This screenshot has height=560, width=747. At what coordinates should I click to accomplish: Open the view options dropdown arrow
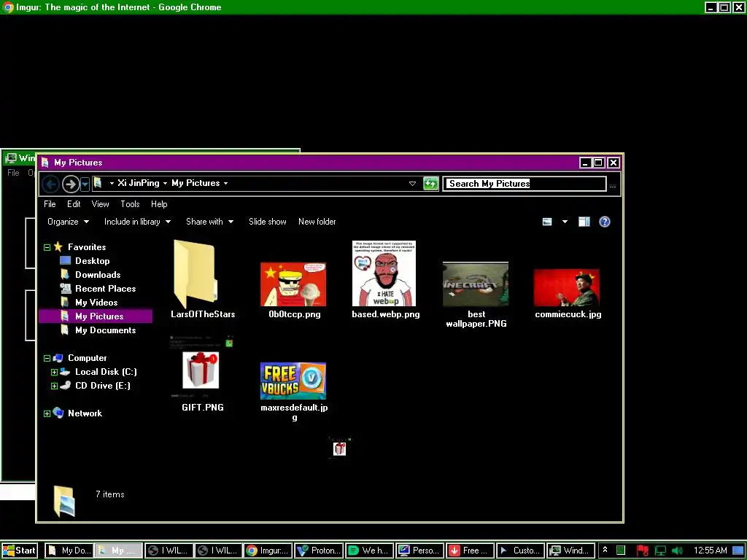click(x=565, y=222)
